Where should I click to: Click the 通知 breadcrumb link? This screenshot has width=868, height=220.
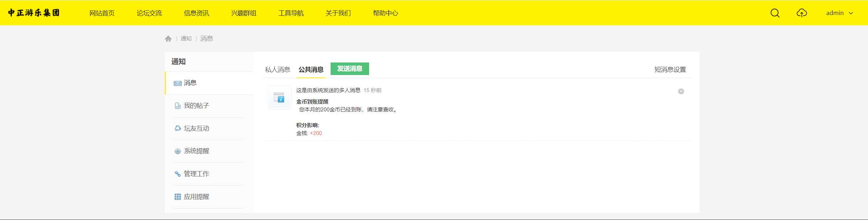(186, 39)
